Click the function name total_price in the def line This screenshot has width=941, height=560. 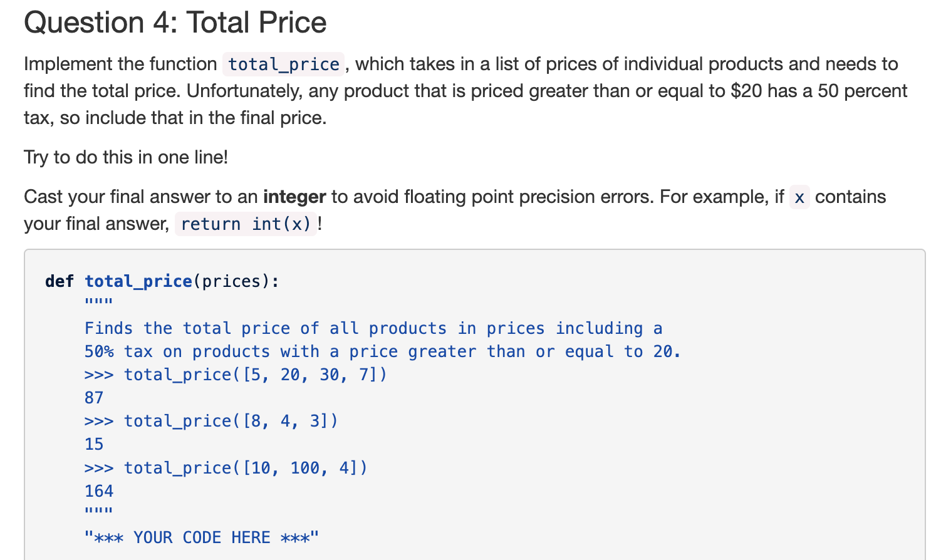[x=138, y=281]
